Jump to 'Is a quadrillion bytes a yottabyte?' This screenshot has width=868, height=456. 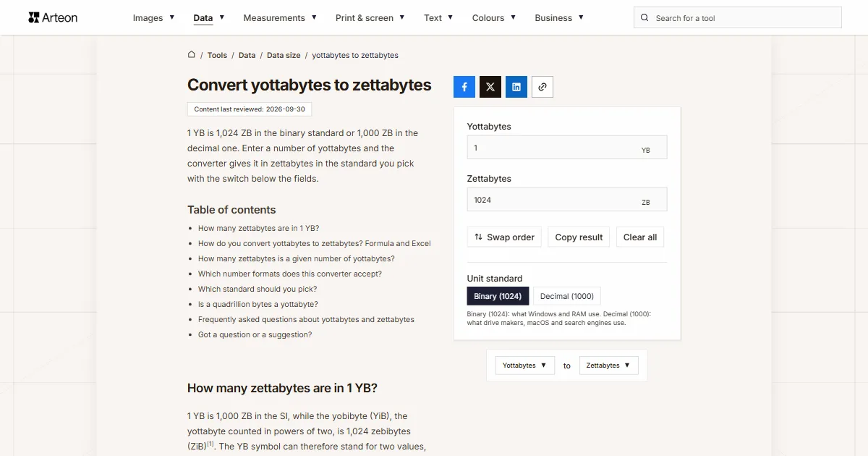258,304
